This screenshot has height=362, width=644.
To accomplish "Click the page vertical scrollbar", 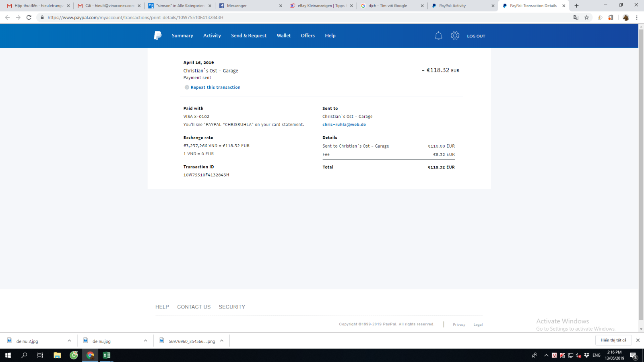I will pos(641,173).
